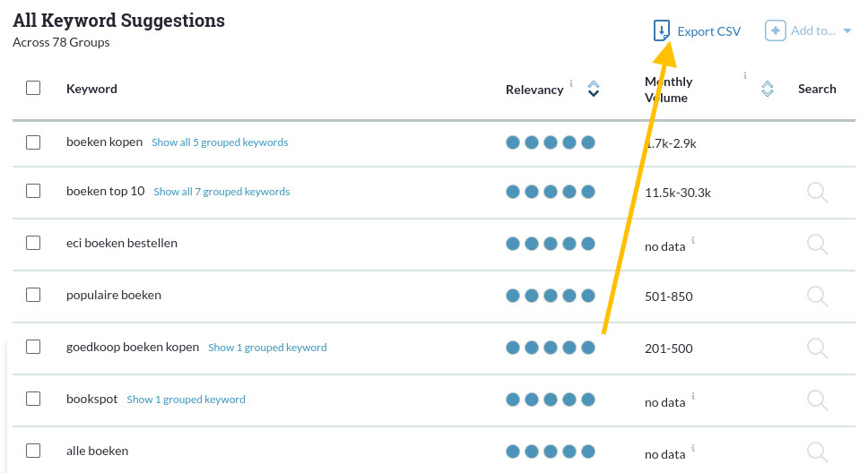Expand Show all 5 grouped keywords

pos(220,142)
